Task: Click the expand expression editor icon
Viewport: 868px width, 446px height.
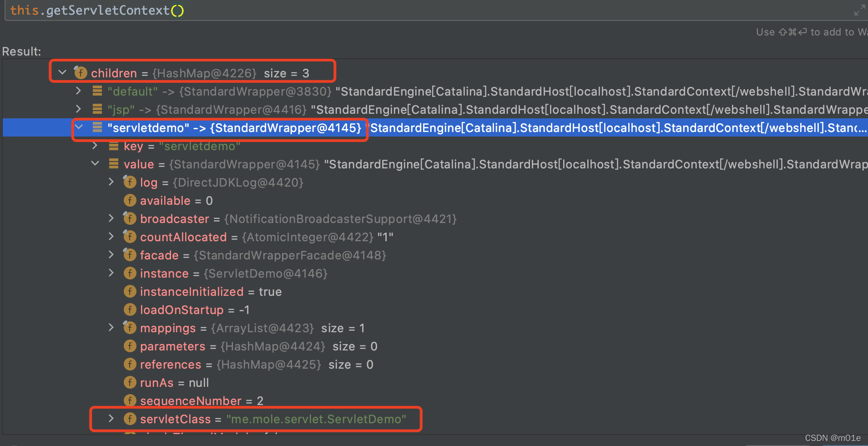Action: 859,10
